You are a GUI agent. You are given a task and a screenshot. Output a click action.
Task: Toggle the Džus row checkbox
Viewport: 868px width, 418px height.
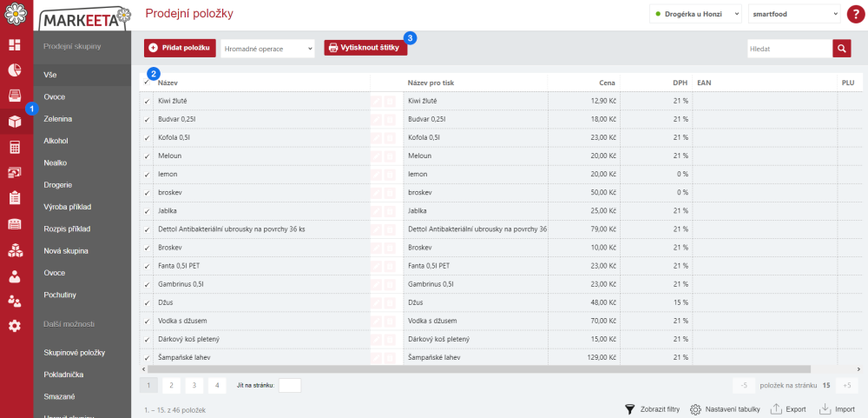(x=147, y=303)
